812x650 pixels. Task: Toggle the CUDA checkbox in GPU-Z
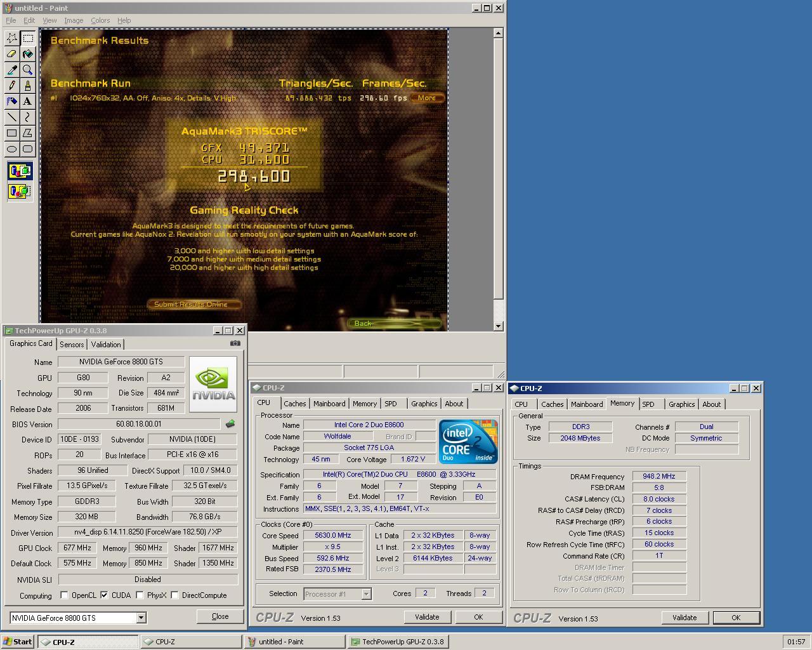(104, 595)
